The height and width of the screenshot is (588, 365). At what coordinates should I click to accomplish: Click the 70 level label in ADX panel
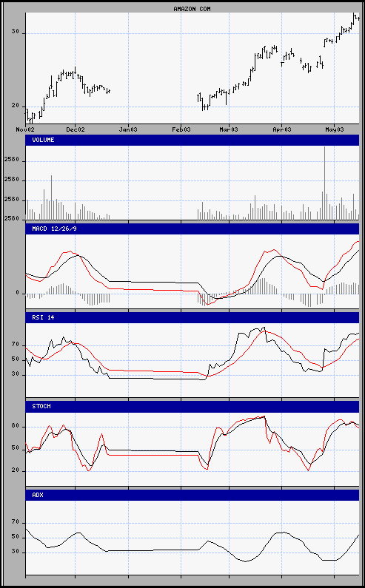click(15, 522)
